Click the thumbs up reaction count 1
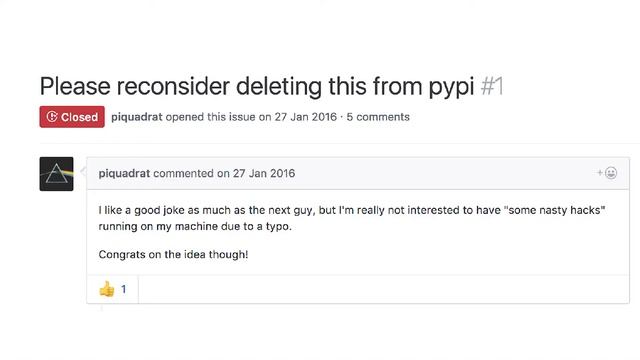 click(x=124, y=289)
